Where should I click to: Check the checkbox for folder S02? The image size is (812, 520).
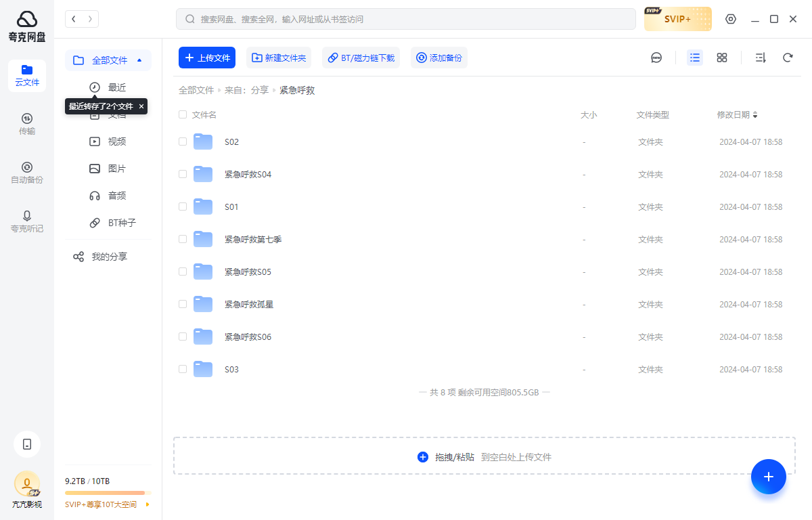(x=183, y=142)
